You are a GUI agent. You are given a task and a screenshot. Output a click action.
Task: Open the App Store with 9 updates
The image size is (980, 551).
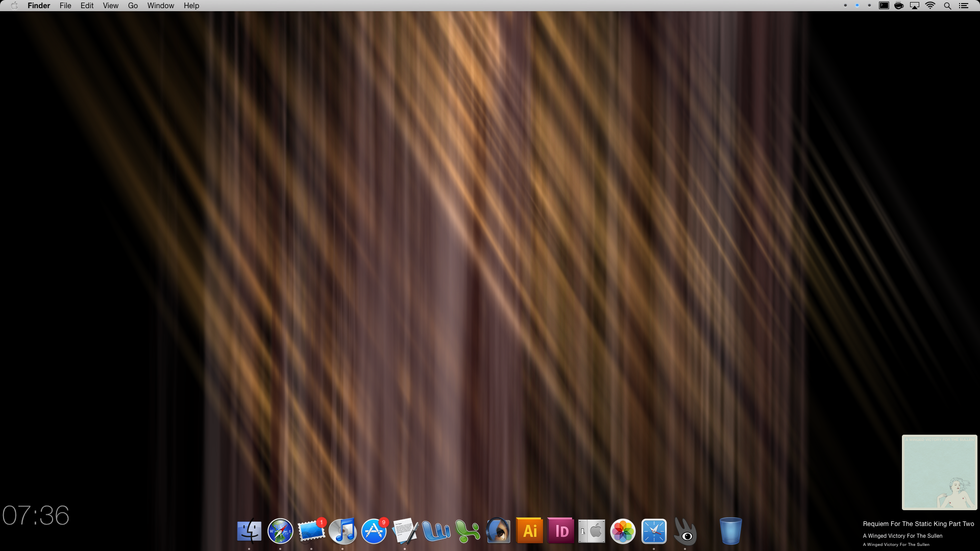374,531
